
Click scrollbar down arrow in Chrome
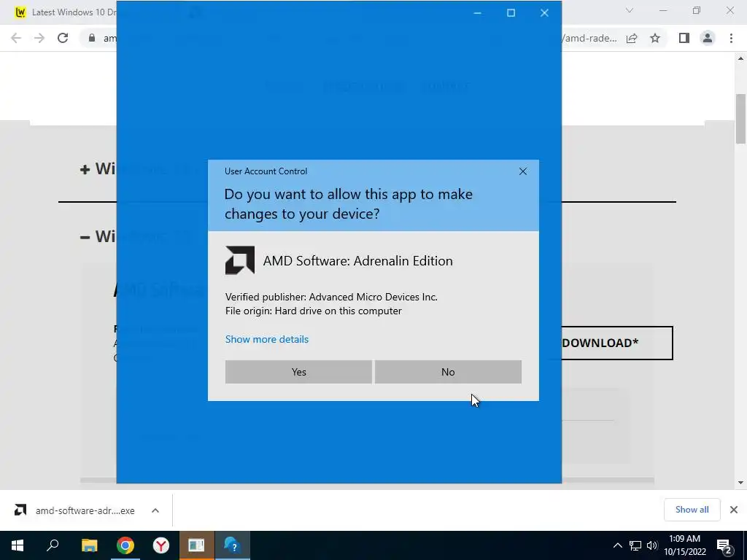740,483
